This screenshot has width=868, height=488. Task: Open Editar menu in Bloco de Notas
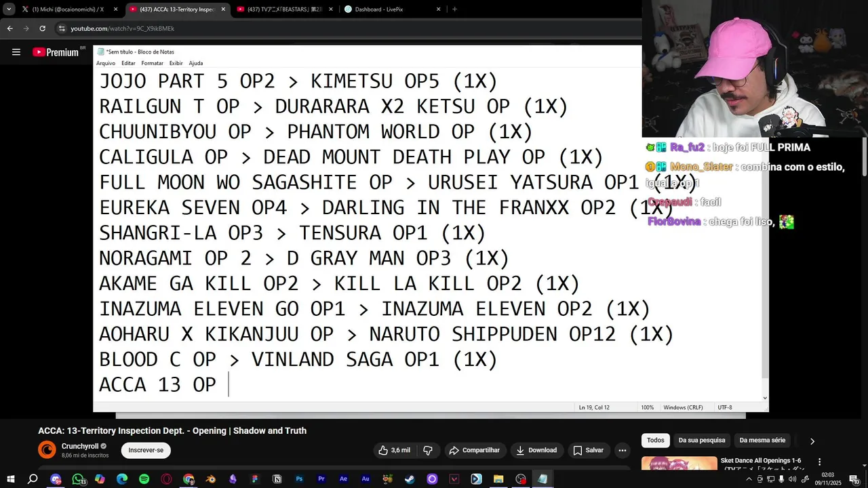(x=128, y=63)
